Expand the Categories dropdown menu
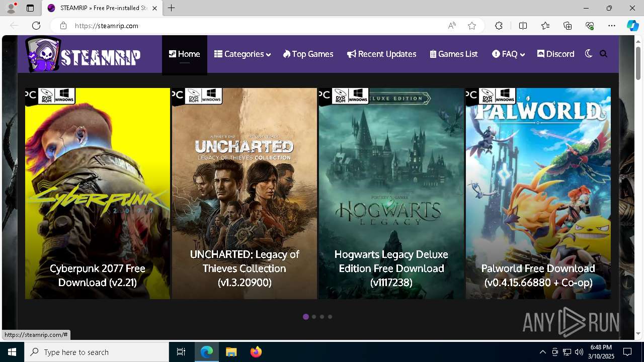 click(243, 54)
